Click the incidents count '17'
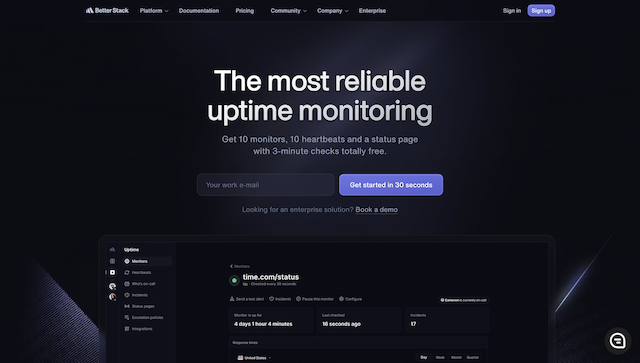Viewport: 640px width, 363px height. click(413, 324)
